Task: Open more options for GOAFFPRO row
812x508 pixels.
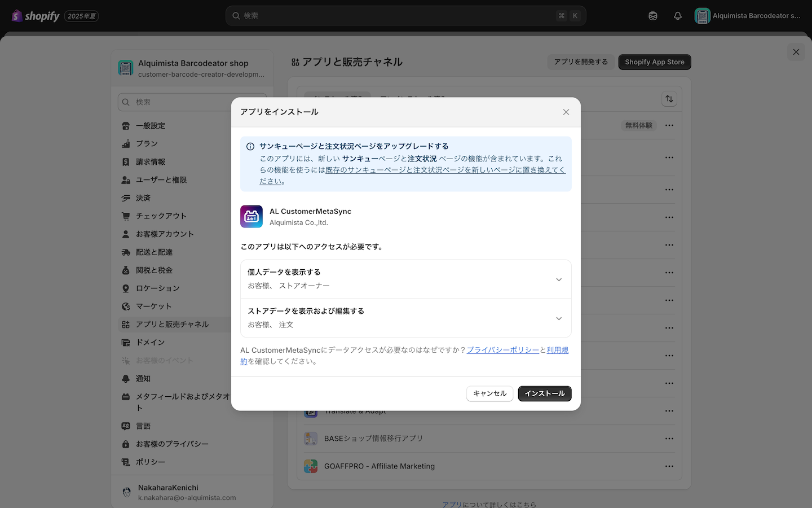Action: tap(669, 466)
